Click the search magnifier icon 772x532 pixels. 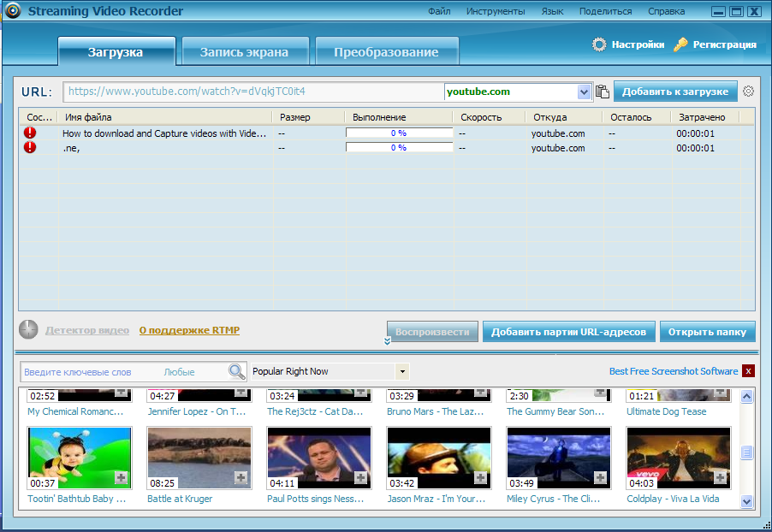(x=236, y=371)
